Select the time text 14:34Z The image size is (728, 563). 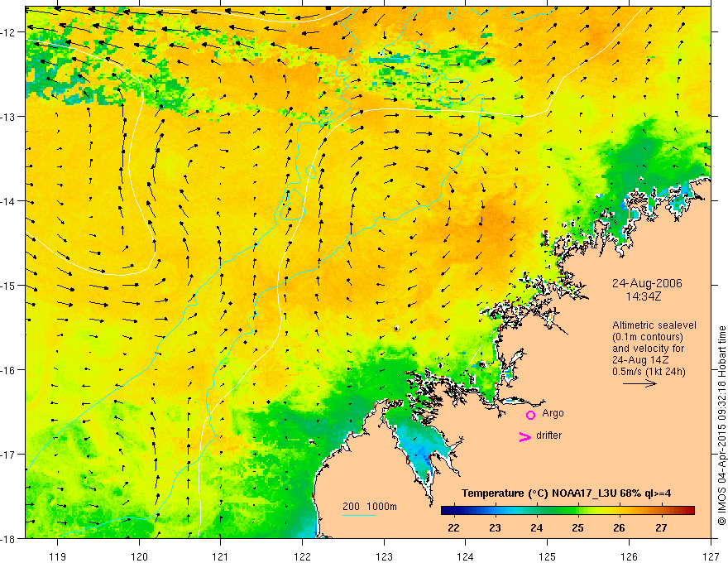click(643, 296)
